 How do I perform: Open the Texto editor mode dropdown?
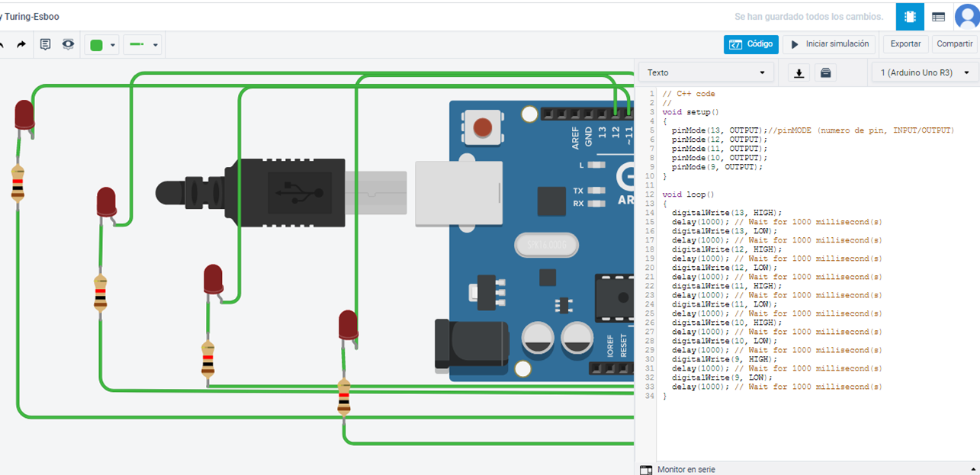coord(706,72)
